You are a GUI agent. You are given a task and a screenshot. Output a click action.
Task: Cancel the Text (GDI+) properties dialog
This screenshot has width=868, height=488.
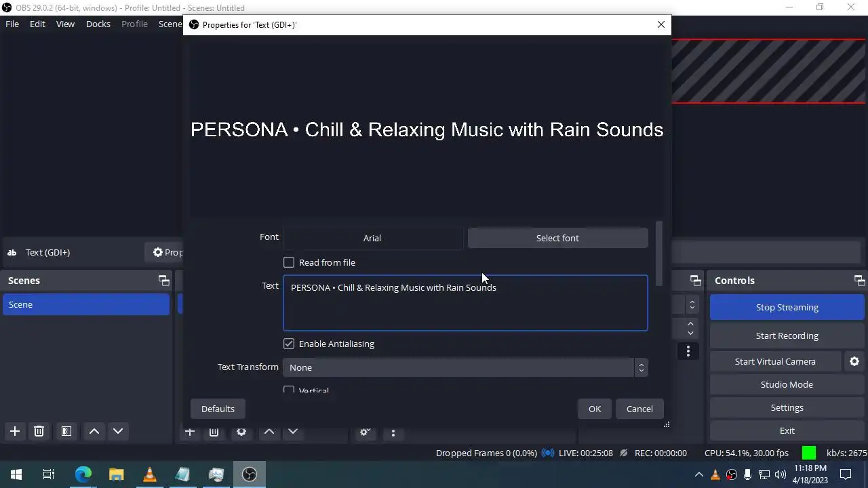tap(639, 409)
